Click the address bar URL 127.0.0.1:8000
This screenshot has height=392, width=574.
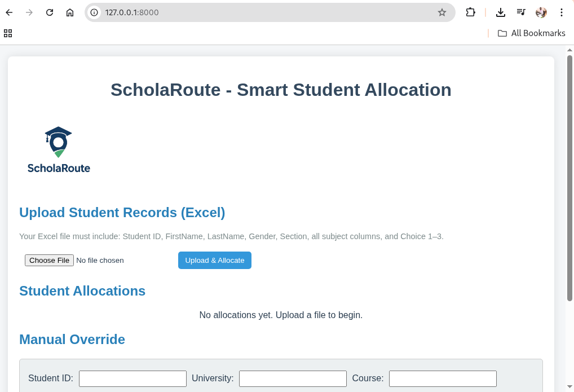(x=132, y=12)
